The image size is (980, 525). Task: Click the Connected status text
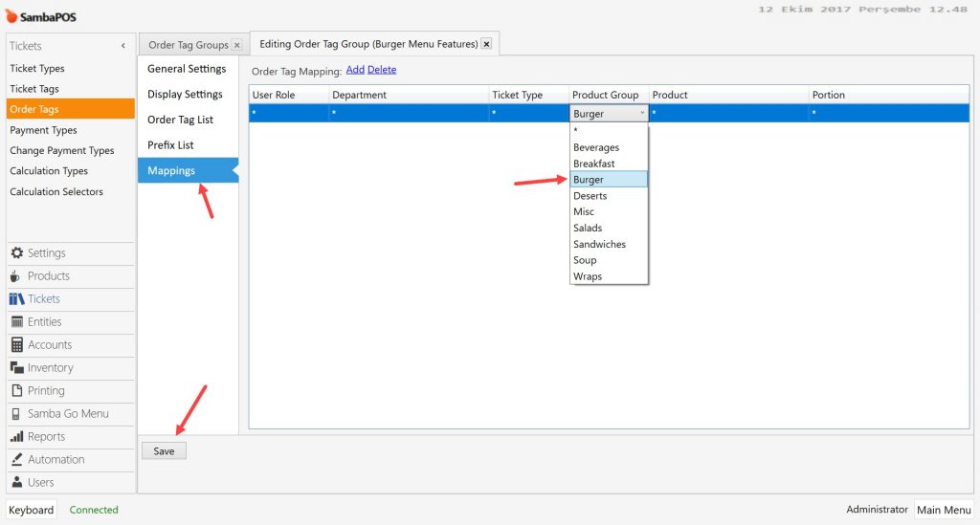(x=94, y=510)
